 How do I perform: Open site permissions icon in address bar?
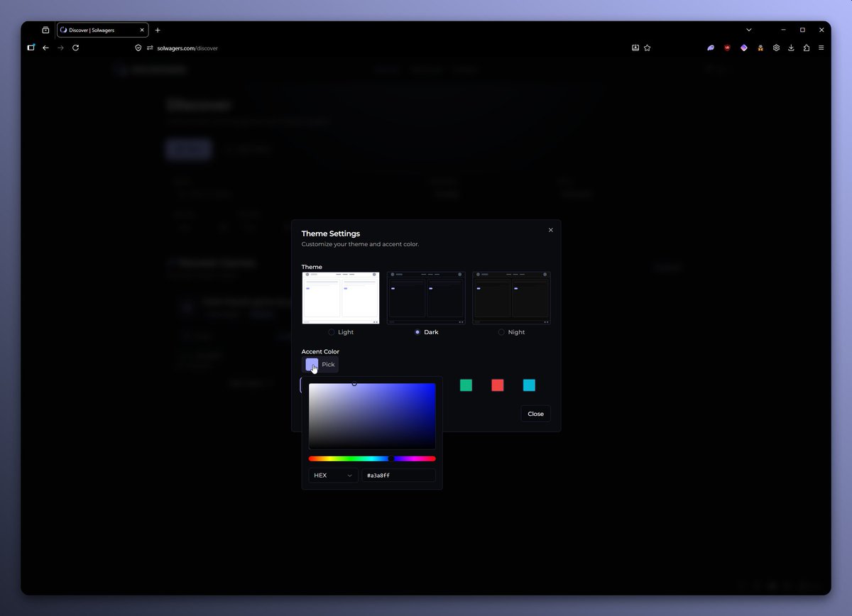(x=150, y=48)
